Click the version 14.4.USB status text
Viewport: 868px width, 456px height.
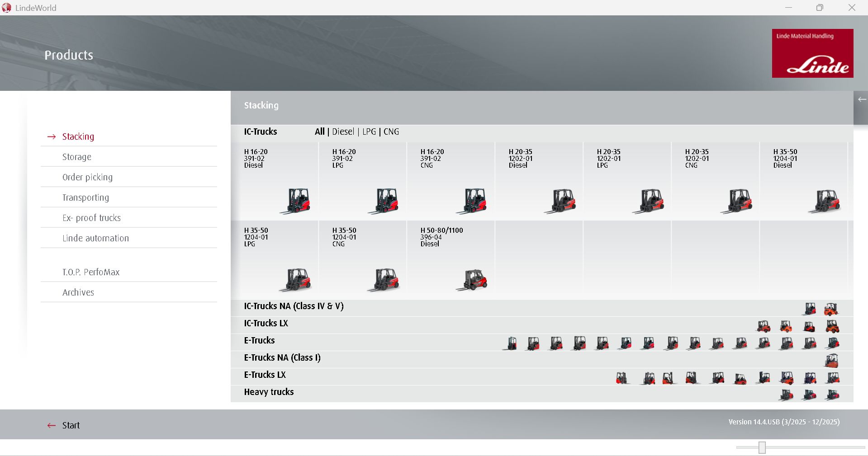point(784,422)
